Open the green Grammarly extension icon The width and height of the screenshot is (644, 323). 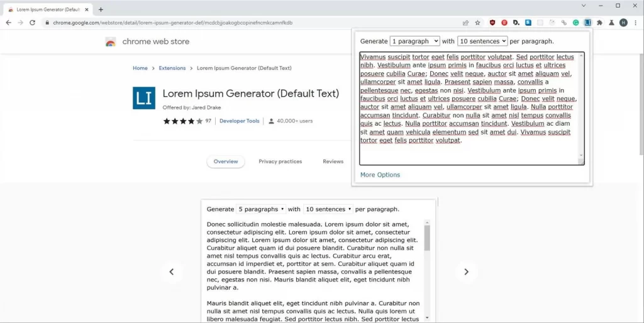pos(576,23)
